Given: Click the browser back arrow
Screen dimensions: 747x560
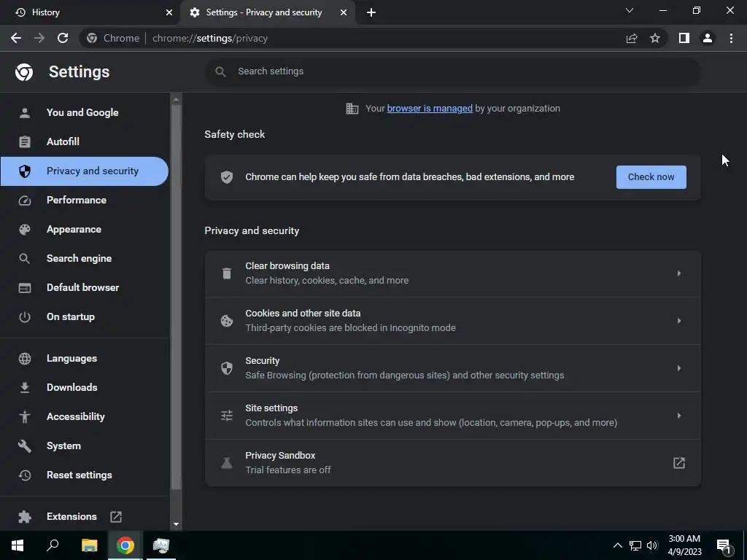Looking at the screenshot, I should point(16,38).
